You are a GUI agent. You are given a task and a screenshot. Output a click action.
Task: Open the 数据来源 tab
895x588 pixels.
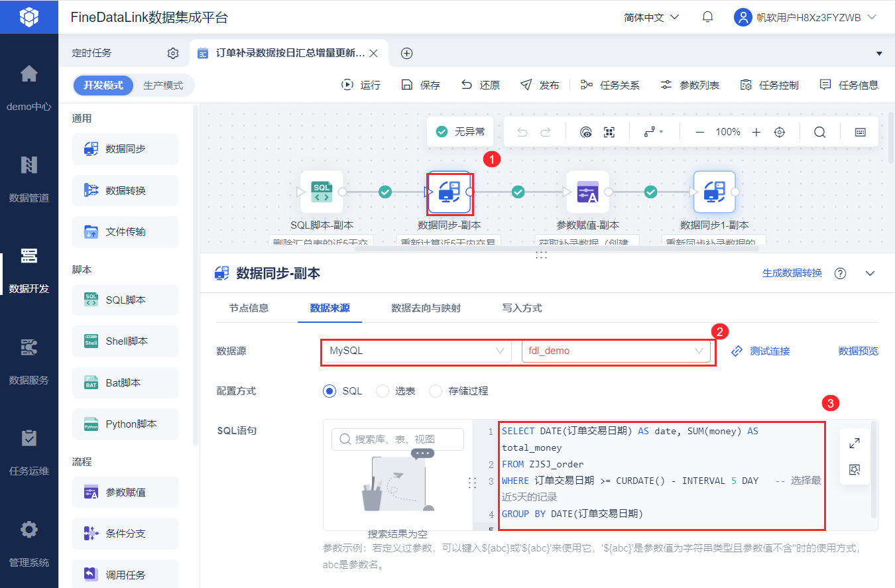point(330,308)
